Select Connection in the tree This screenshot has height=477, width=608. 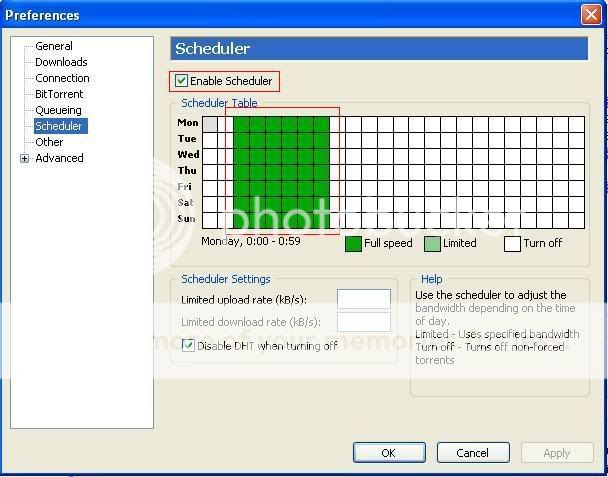click(x=62, y=78)
